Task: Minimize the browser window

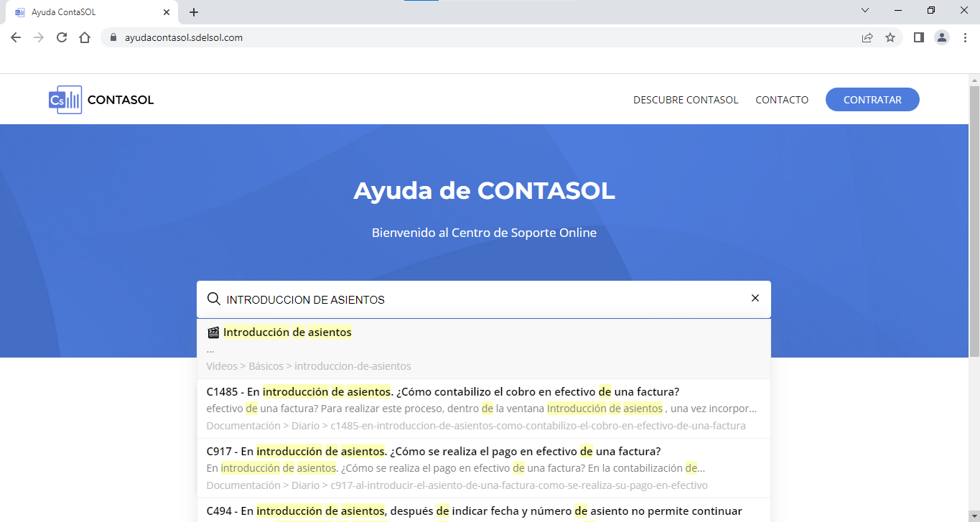Action: (x=898, y=10)
